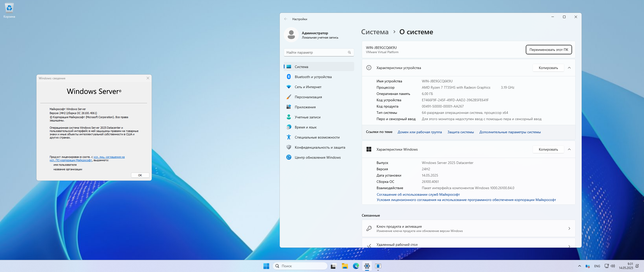Click the network icon in system tray
This screenshot has width=644, height=272.
607,266
